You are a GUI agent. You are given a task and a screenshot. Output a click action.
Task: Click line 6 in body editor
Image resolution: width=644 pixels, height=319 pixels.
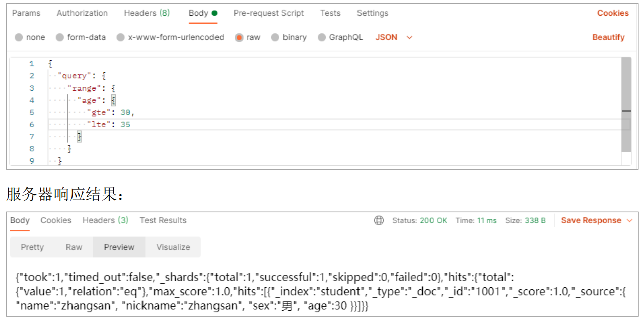(x=201, y=124)
